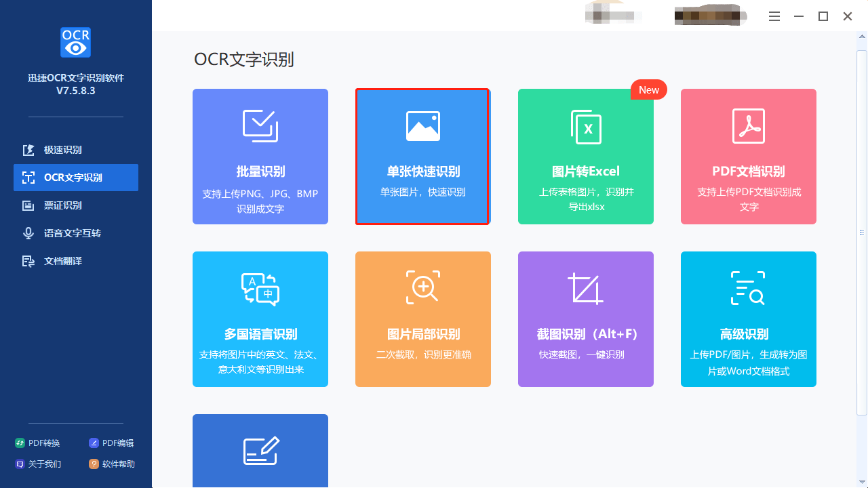This screenshot has height=488, width=868.
Task: Open the 高级识别 card
Action: click(x=749, y=319)
